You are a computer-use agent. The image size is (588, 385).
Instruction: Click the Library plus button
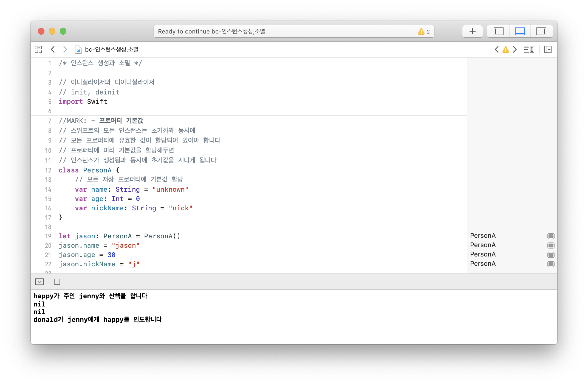[x=472, y=31]
